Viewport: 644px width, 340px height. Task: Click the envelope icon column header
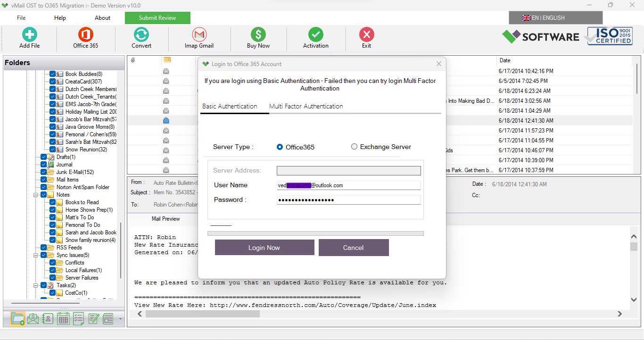(166, 60)
